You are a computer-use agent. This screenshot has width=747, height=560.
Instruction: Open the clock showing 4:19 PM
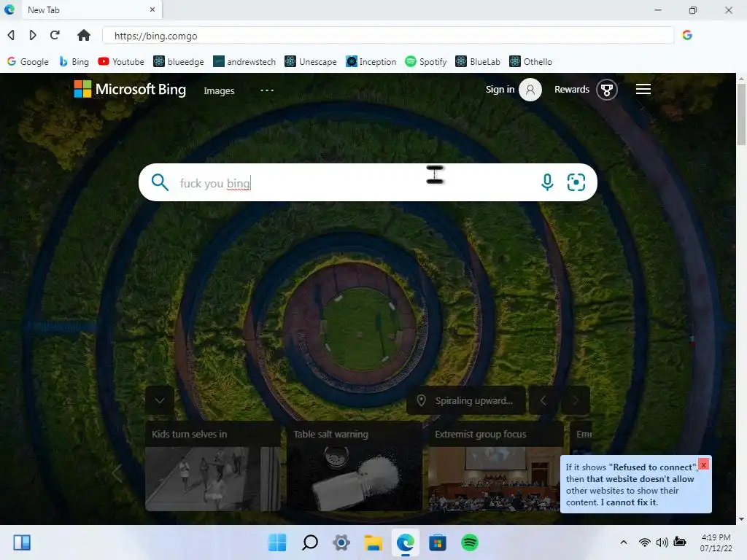coord(716,542)
